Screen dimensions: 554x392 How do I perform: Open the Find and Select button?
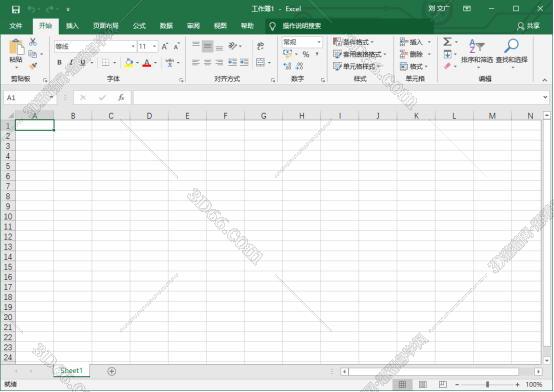click(512, 53)
